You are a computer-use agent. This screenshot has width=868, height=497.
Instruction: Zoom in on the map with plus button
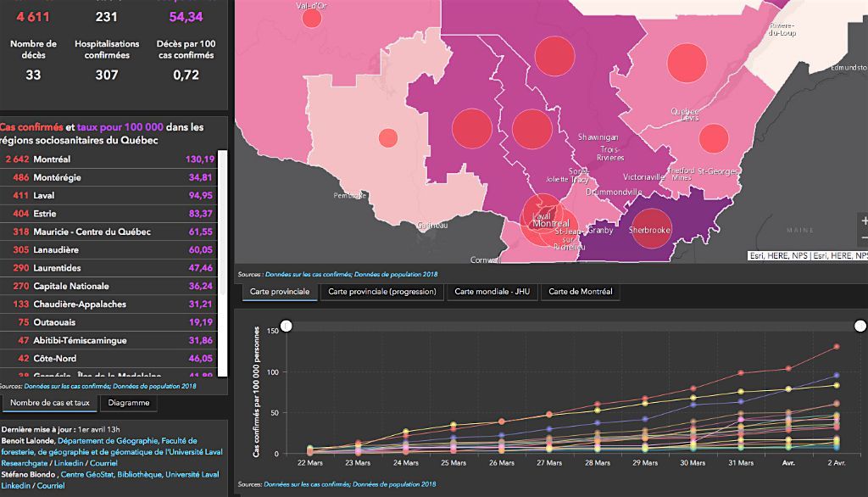pyautogui.click(x=864, y=221)
